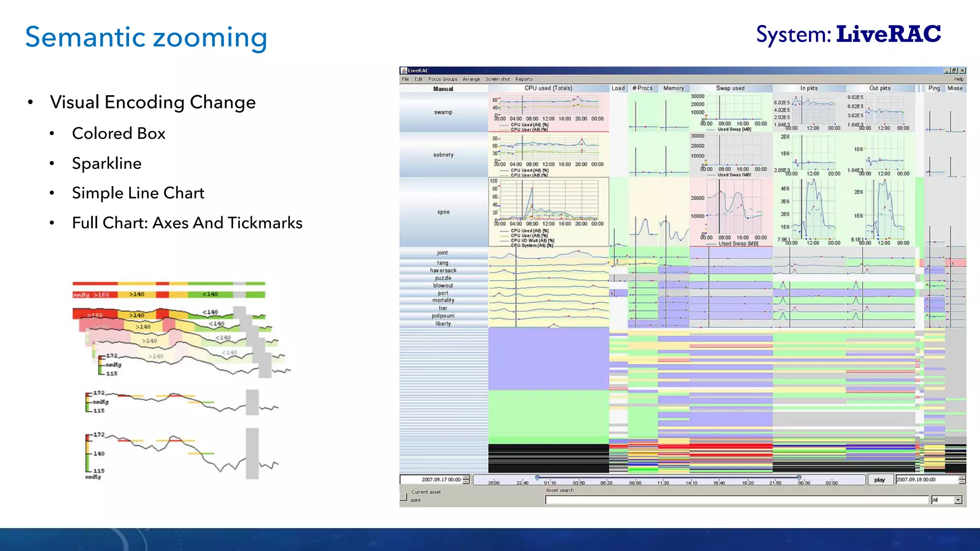Open the All filter dropdown

tap(958, 500)
